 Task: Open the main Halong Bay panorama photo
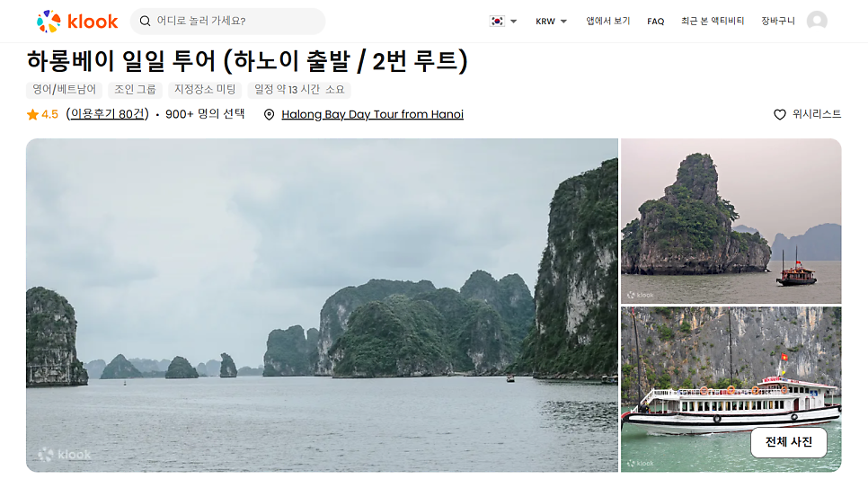(322, 306)
